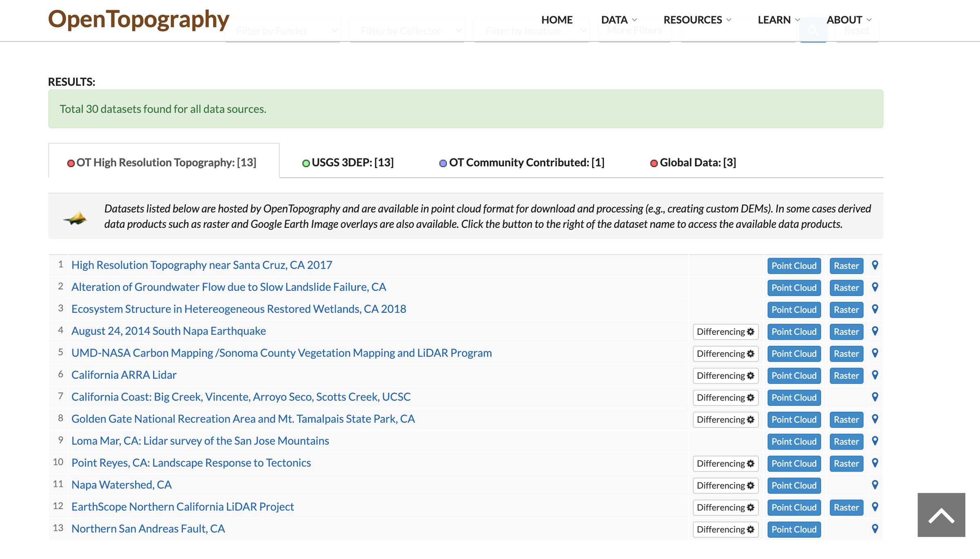Click Point Cloud button for Napa Watershed
The image size is (980, 559).
tap(794, 486)
